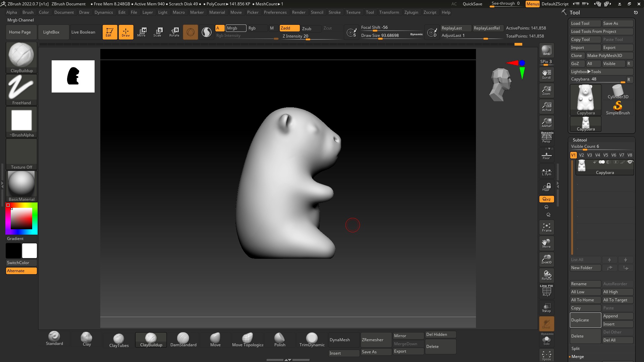Click the ZRemesher button
Screen dimensions: 644x362
point(376,340)
